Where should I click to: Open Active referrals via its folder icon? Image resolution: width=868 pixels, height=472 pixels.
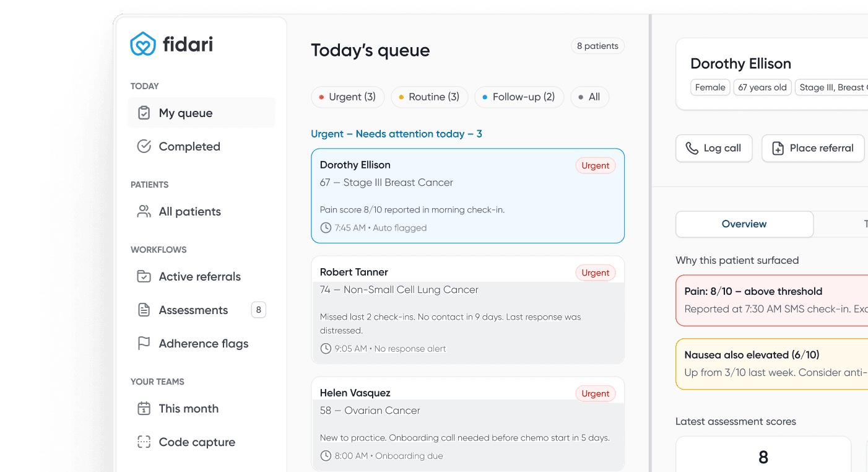144,276
